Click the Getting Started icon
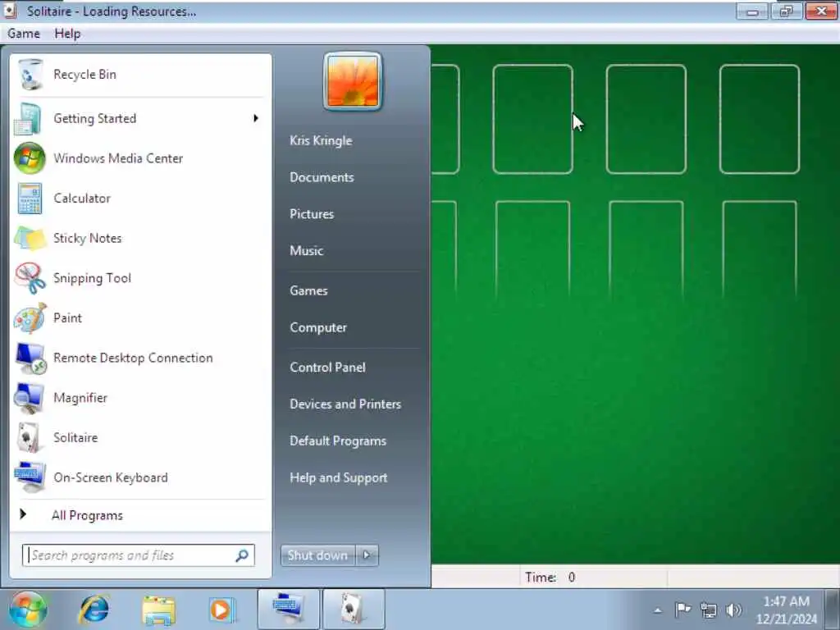 pyautogui.click(x=28, y=118)
